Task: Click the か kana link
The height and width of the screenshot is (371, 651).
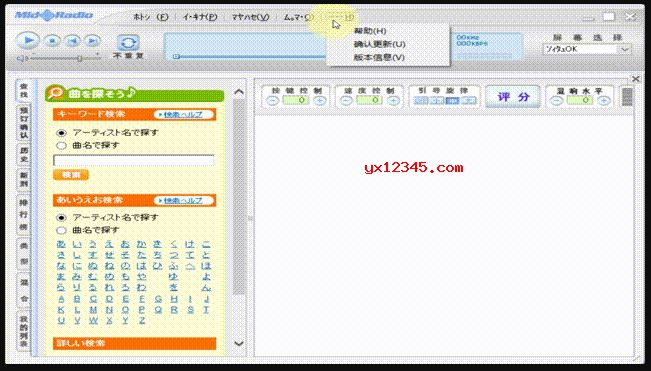Action: point(142,244)
